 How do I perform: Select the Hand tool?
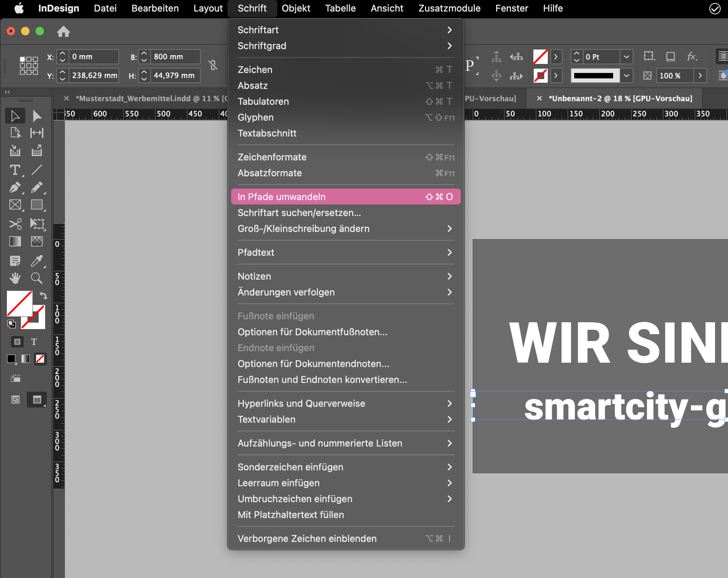tap(15, 278)
